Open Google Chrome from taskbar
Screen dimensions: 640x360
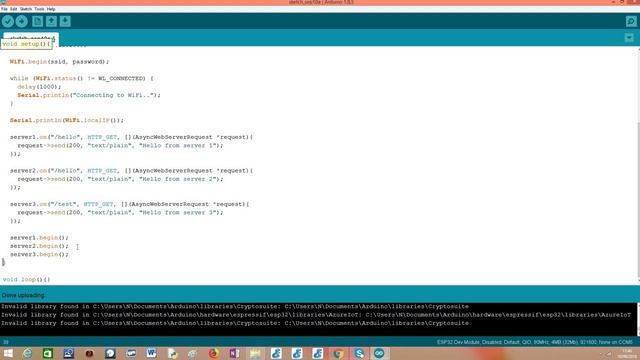point(338,353)
